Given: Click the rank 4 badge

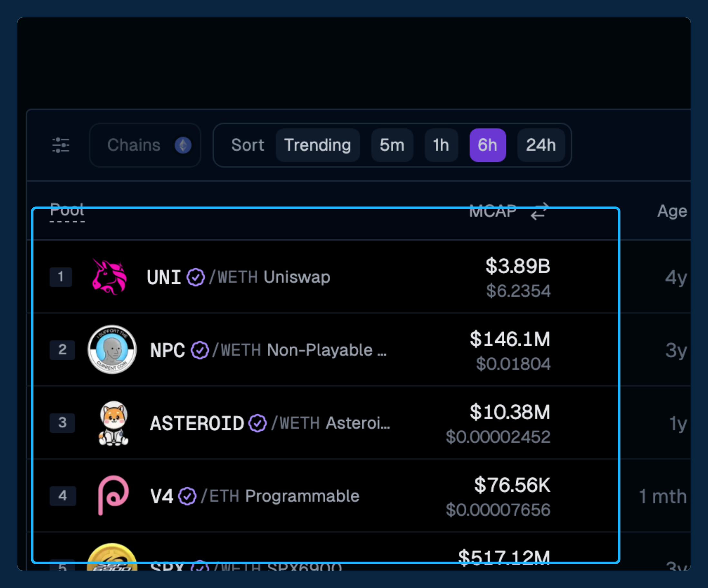Looking at the screenshot, I should [63, 496].
